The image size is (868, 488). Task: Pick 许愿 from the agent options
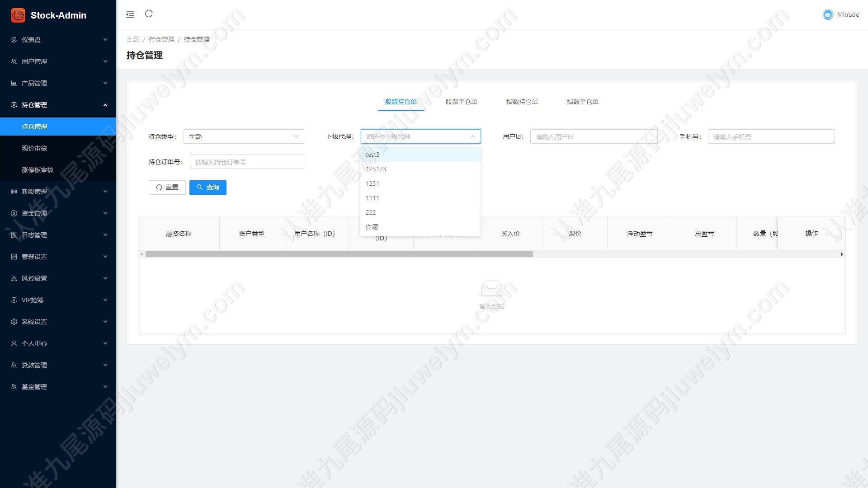coord(420,227)
